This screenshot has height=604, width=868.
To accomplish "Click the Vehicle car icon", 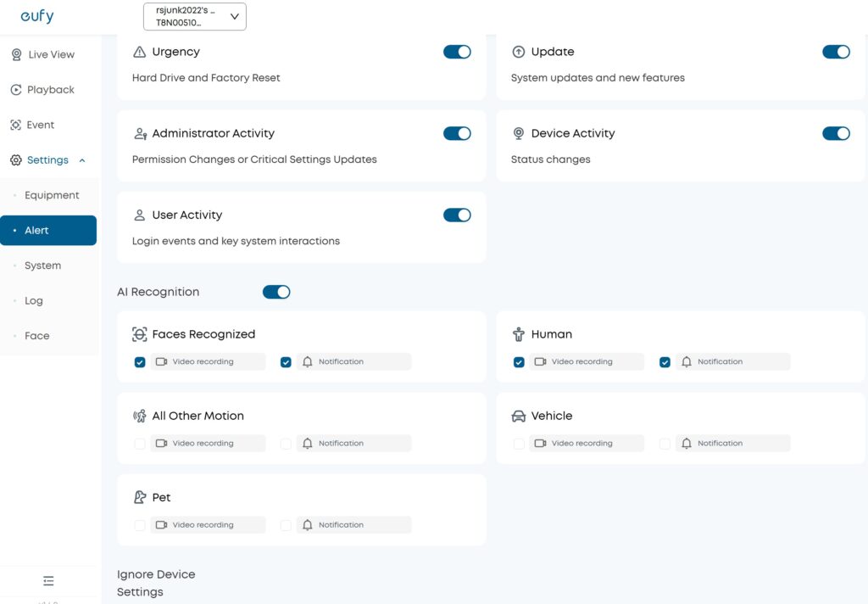I will pos(519,416).
